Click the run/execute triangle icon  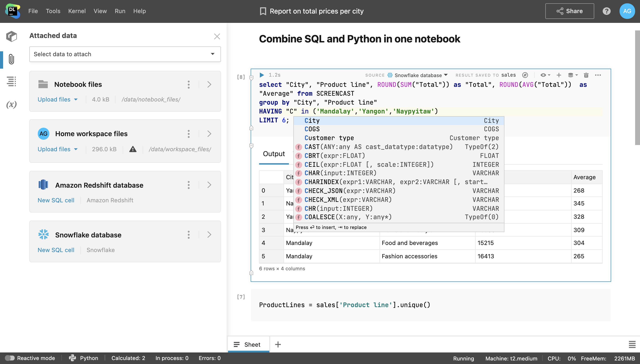coord(262,75)
